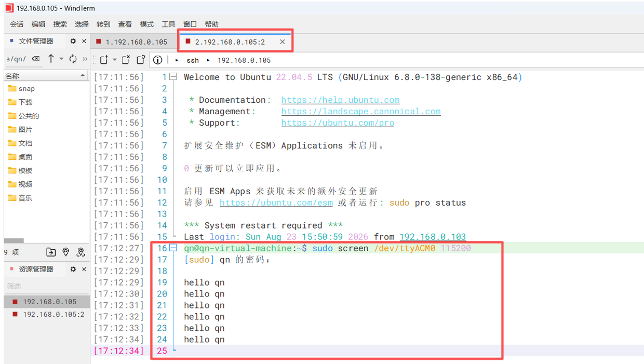
Task: Click the folder-with-arrow icon in file manager footer
Action: 51,252
